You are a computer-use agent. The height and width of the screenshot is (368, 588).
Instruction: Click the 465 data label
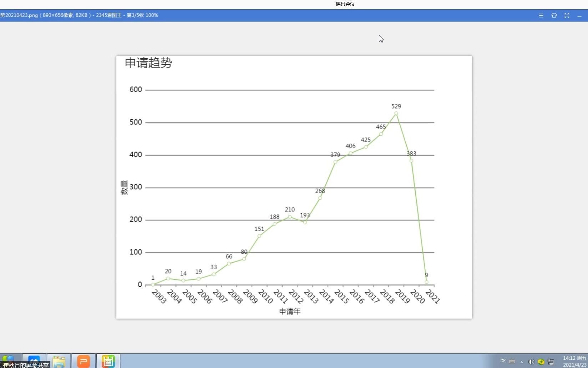coord(381,127)
